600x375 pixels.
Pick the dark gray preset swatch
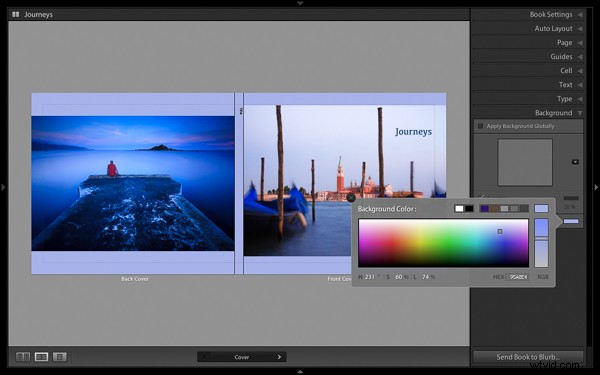524,209
